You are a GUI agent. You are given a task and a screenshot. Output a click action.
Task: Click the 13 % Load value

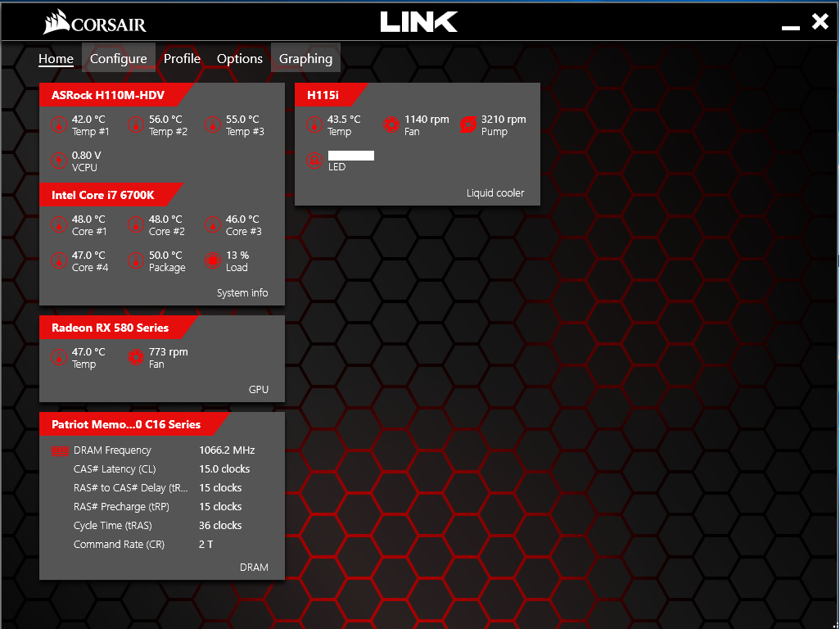tap(237, 256)
